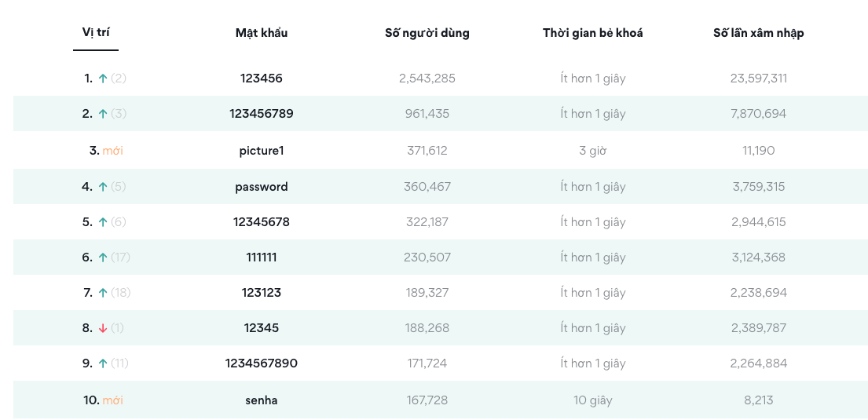Click the green up arrow beside rank 1
Viewport: 868px width, 420px height.
[x=102, y=79]
